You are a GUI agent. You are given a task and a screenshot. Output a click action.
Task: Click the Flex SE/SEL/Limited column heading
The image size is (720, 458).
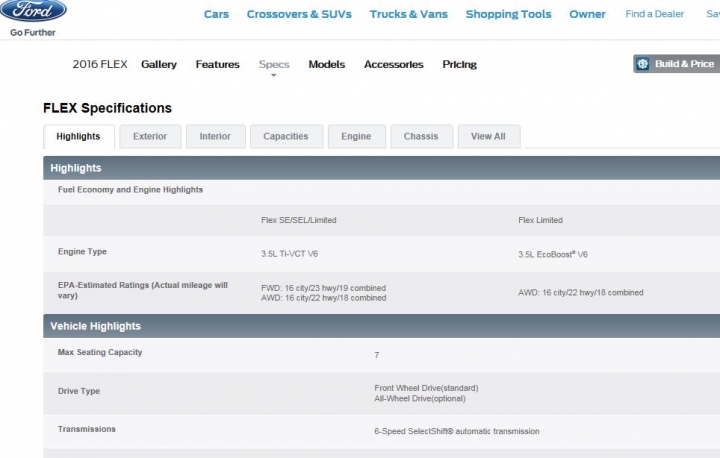coord(299,220)
